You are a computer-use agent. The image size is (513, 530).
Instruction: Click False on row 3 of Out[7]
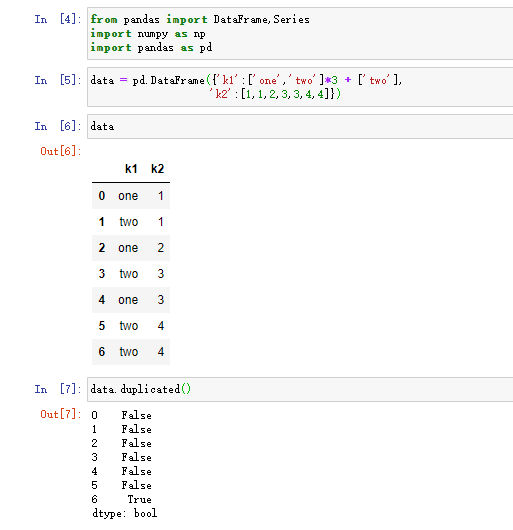tap(137, 457)
